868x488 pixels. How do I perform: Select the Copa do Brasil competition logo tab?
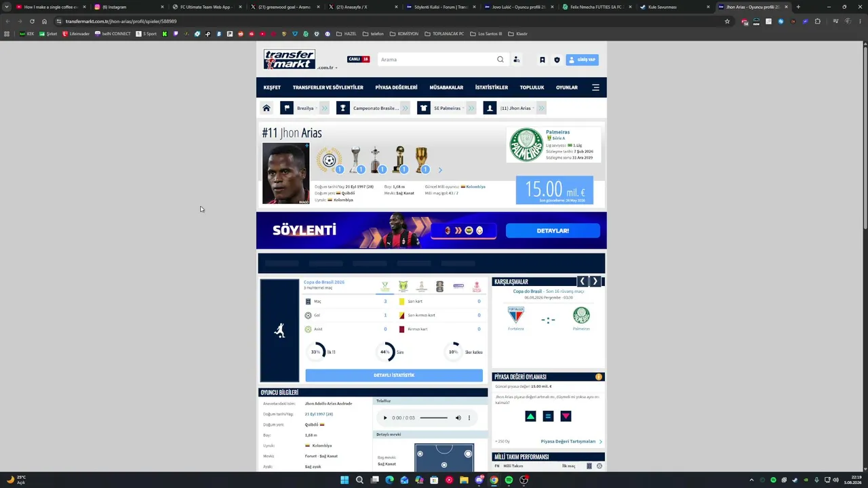point(385,287)
